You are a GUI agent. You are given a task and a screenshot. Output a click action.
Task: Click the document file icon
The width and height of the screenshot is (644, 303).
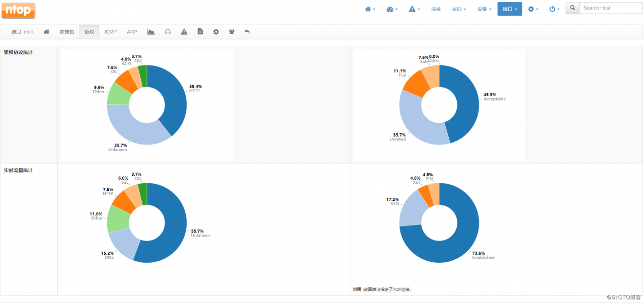[x=200, y=32]
